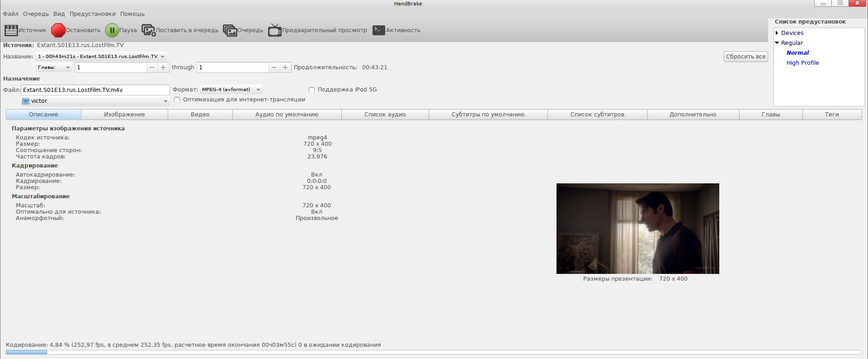Click the codec value mpeg4
The height and width of the screenshot is (359, 868).
coord(317,138)
